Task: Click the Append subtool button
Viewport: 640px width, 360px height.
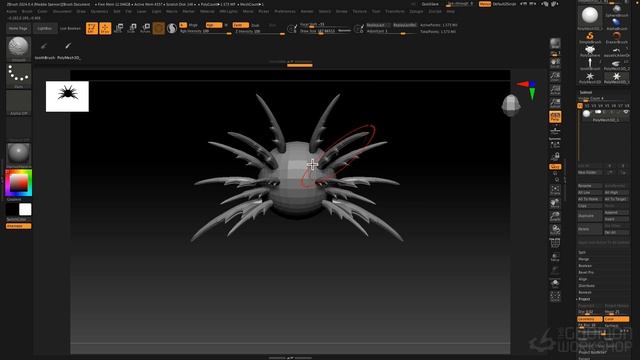Action: 616,213
